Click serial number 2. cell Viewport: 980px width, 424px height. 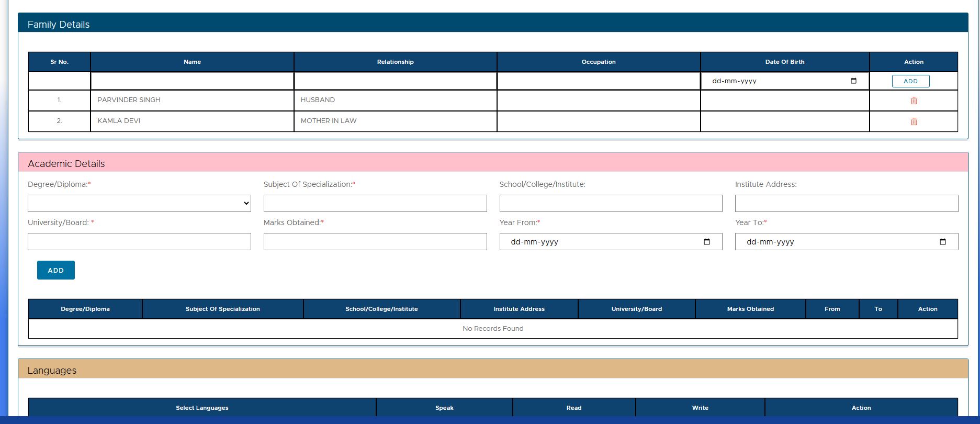click(x=59, y=121)
